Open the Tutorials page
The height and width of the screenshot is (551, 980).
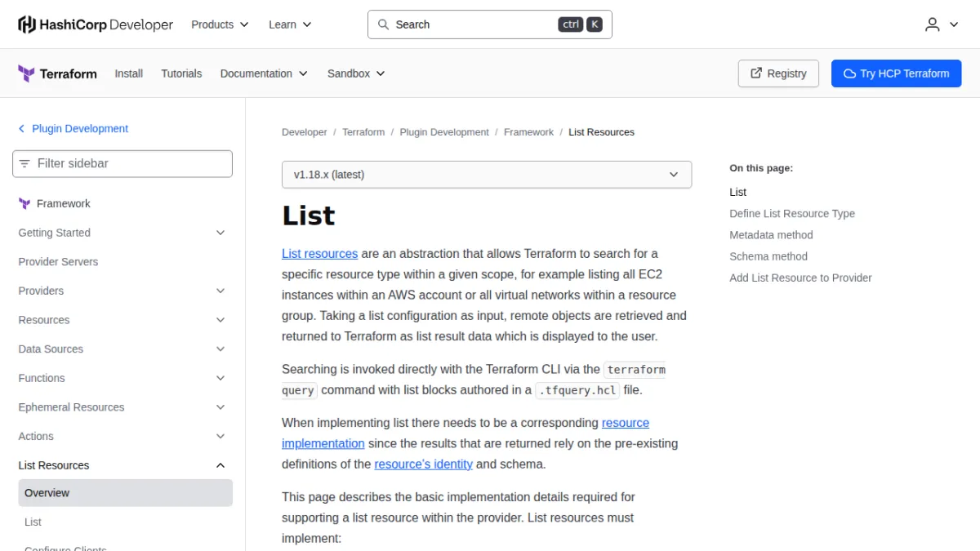pyautogui.click(x=181, y=73)
